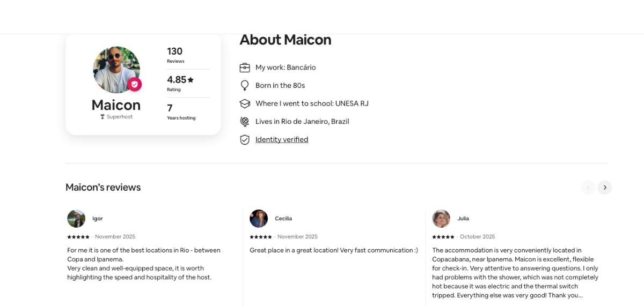Click reviewer name Cecilia
The image size is (644, 306).
tap(283, 219)
